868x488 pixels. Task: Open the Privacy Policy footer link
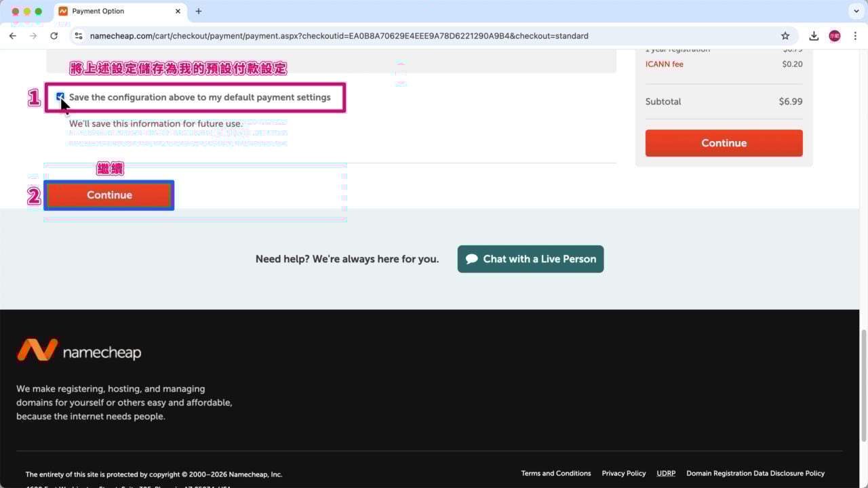pos(623,473)
